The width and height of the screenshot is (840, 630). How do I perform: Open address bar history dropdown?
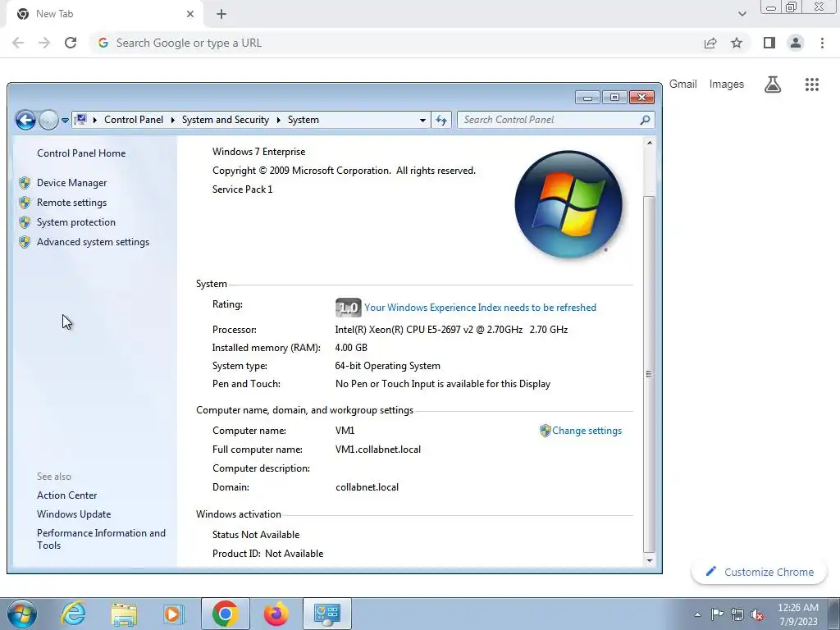click(422, 120)
